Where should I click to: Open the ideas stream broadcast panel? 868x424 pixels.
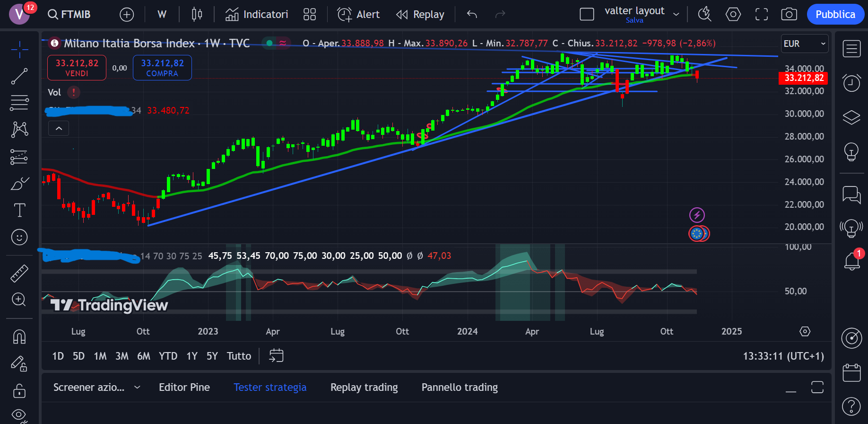coord(851,229)
